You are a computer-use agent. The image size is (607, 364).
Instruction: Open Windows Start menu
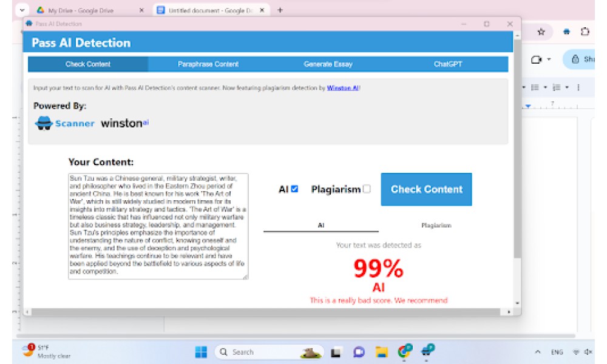(201, 352)
